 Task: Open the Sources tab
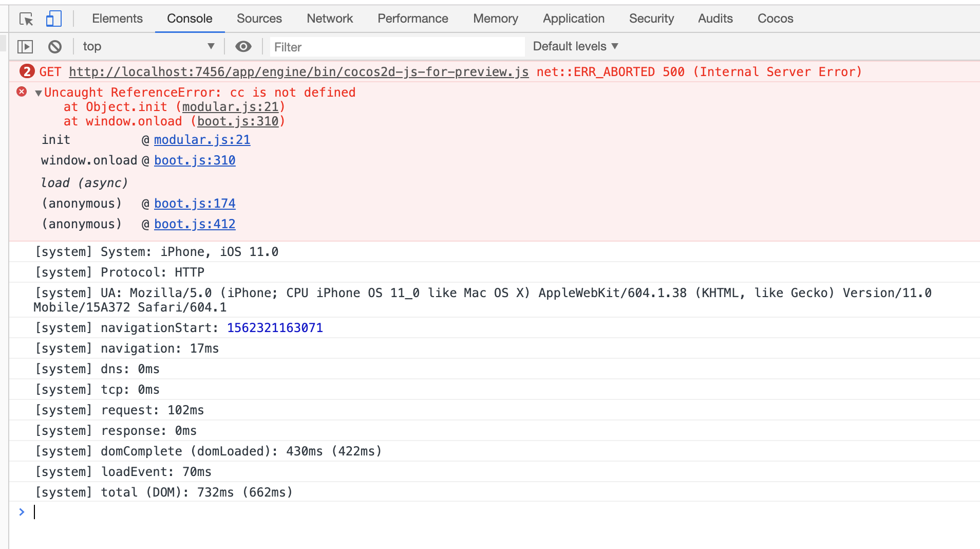coord(259,19)
